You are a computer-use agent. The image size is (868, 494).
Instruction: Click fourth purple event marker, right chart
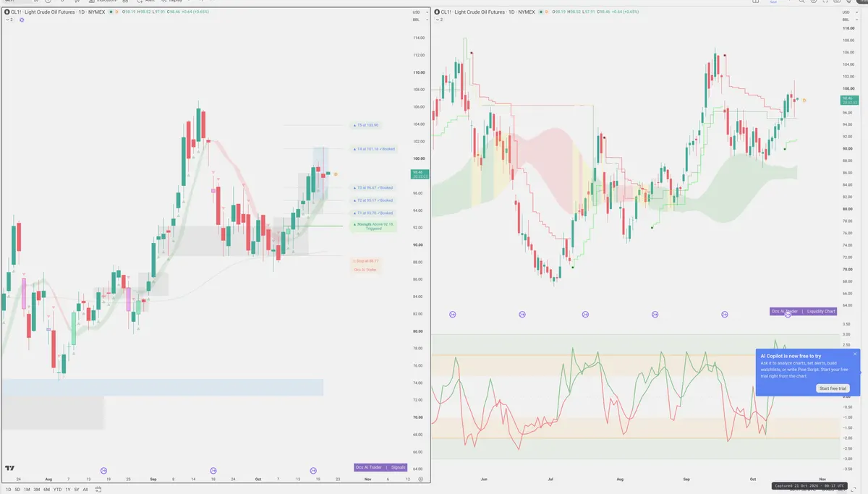655,314
